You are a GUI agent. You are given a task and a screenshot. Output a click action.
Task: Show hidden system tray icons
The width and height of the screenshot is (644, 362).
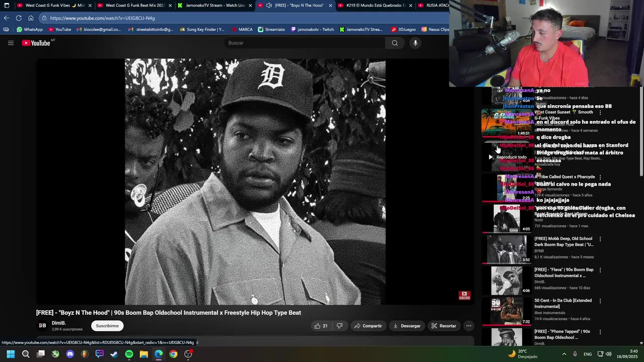pyautogui.click(x=564, y=354)
